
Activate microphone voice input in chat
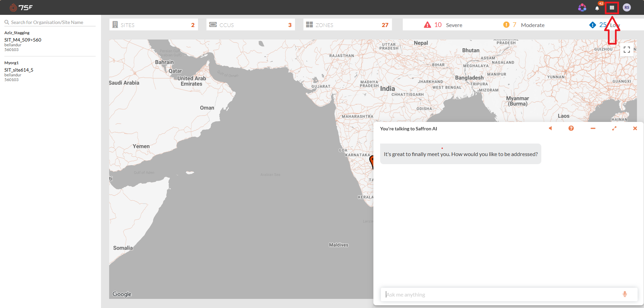pos(625,294)
